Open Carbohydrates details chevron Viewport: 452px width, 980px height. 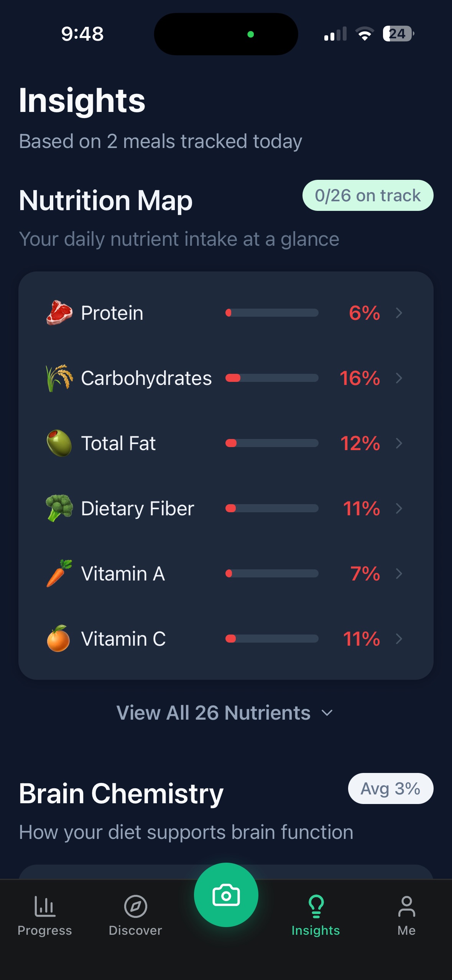coord(399,378)
